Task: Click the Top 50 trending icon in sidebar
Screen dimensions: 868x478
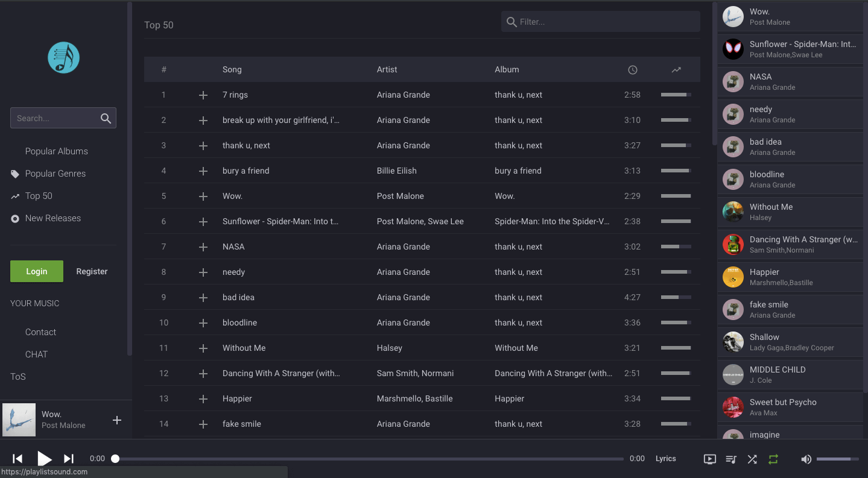Action: coord(15,197)
